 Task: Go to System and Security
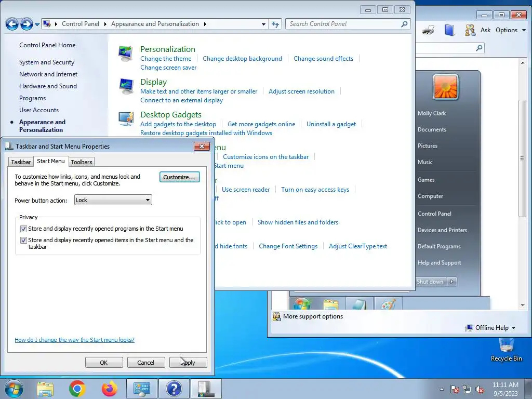click(46, 62)
